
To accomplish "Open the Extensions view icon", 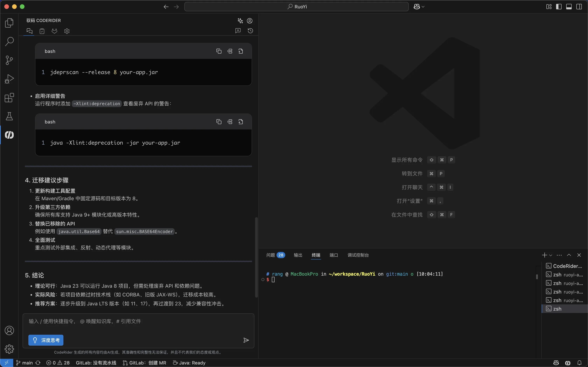I will click(x=9, y=98).
